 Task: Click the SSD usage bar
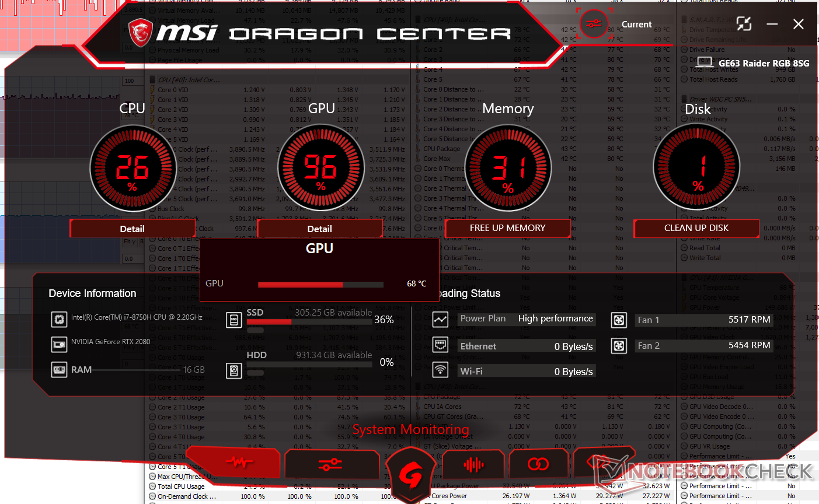pyautogui.click(x=309, y=321)
